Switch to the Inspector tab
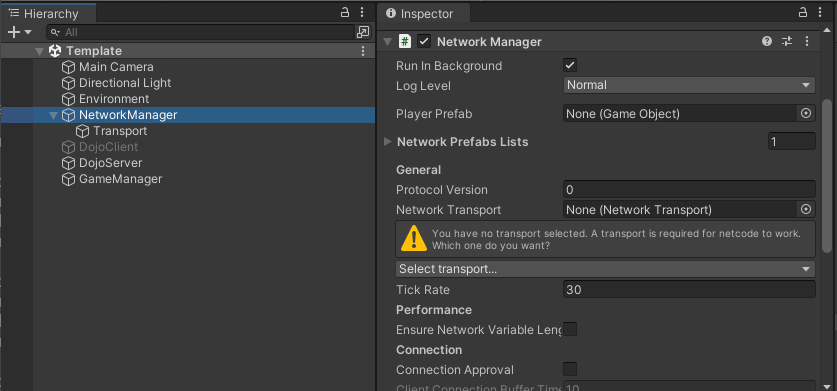The image size is (837, 391). pos(423,13)
